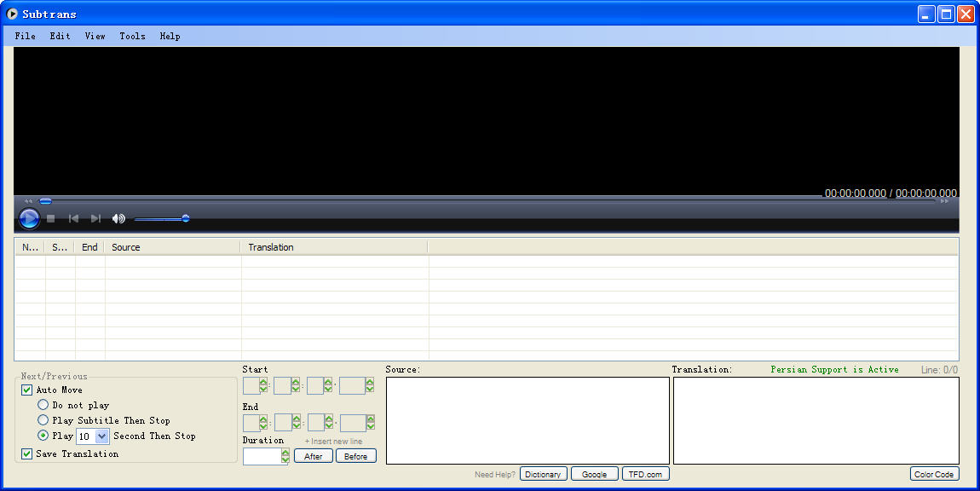Click the Start hours input field
This screenshot has width=980, height=491.
[251, 385]
